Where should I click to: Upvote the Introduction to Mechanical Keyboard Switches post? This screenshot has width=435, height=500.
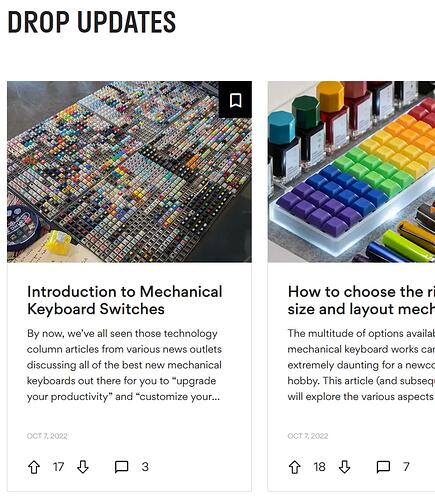[x=34, y=467]
